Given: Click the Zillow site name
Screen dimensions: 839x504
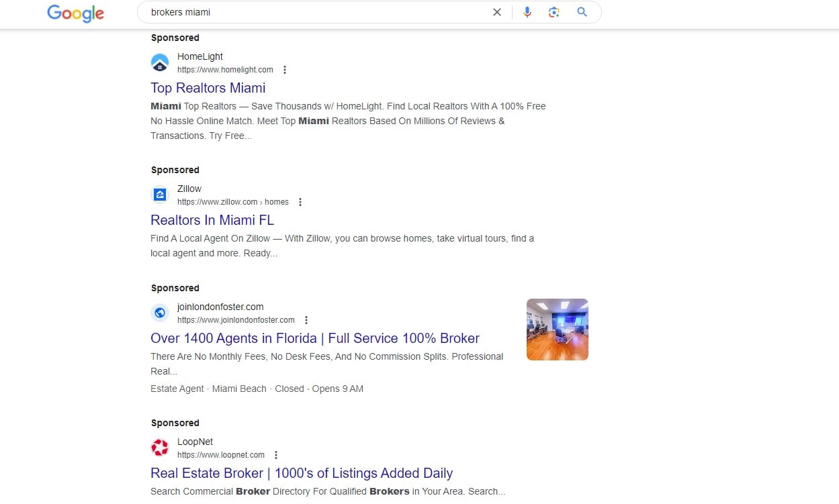Looking at the screenshot, I should (189, 189).
